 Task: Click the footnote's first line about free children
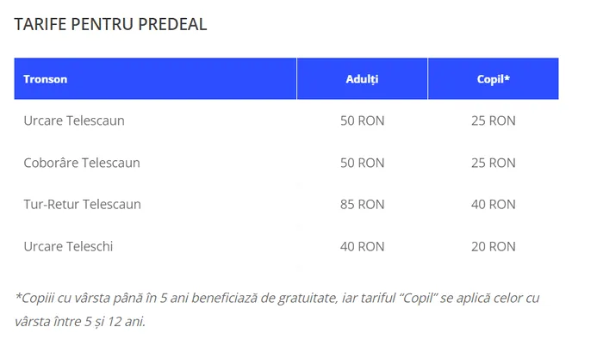pos(276,298)
